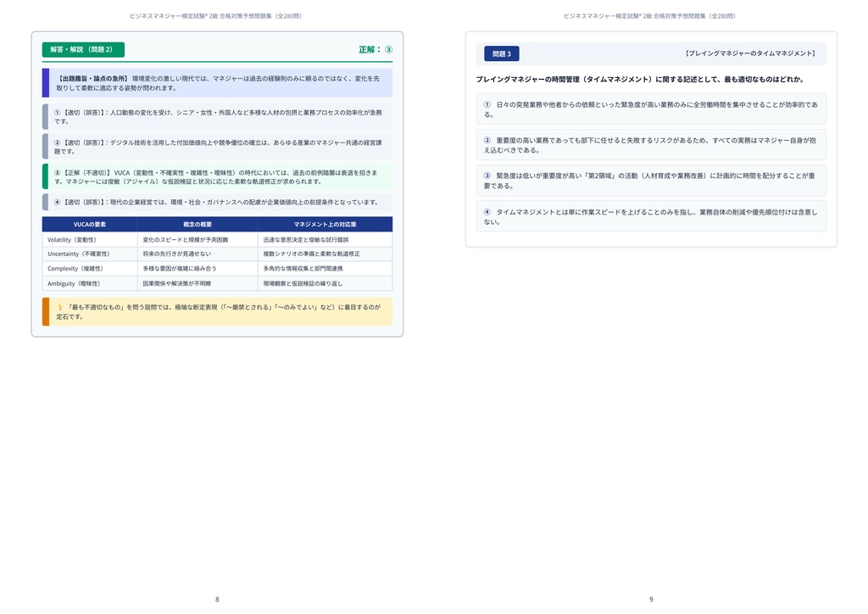
Task: Click the '現場観察と仮説検証の繰り返し' cell
Action: tap(325, 283)
